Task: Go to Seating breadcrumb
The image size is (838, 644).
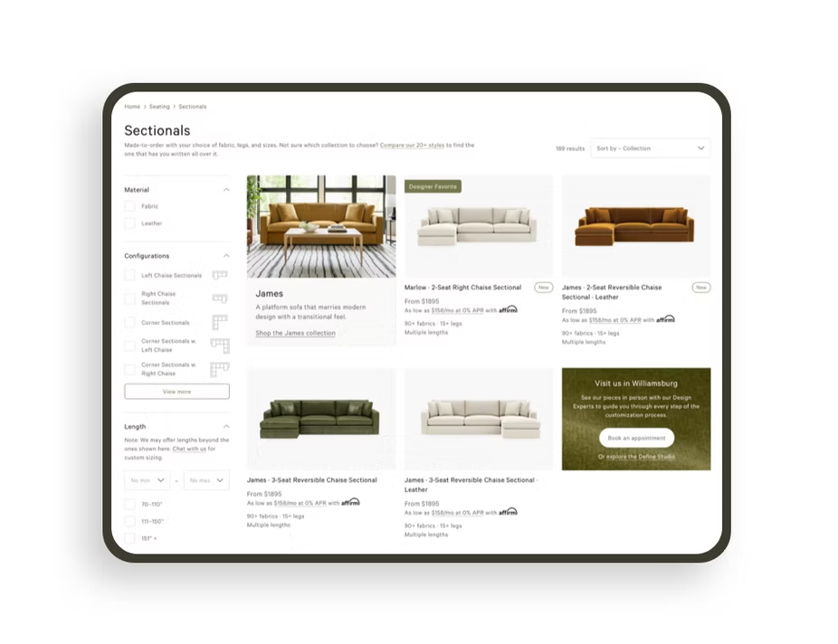Action: 159,106
